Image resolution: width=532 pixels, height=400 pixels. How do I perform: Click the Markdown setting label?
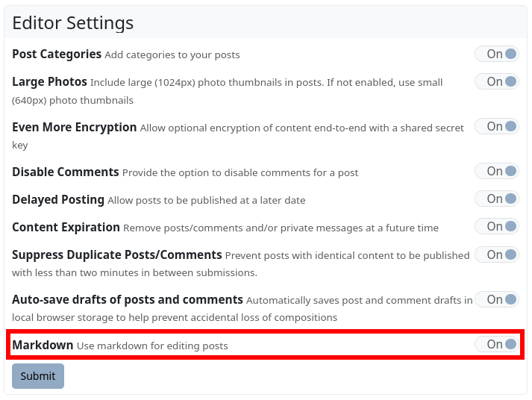click(43, 346)
